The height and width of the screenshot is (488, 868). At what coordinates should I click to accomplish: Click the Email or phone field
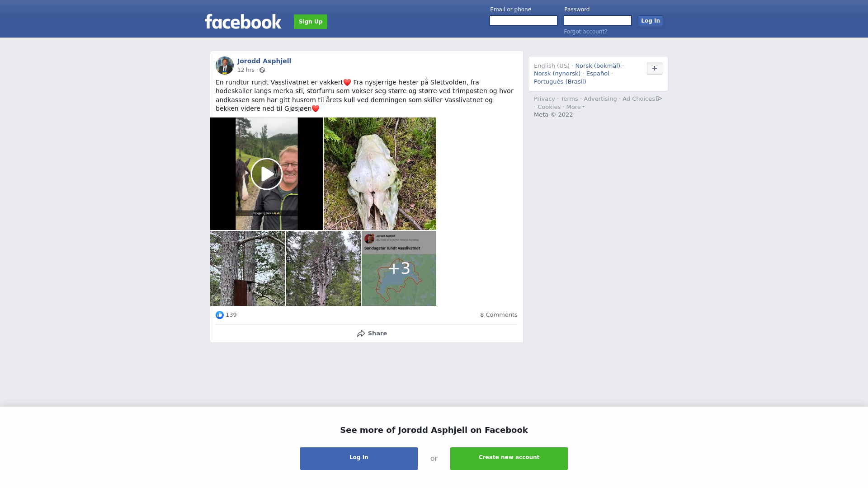point(524,21)
